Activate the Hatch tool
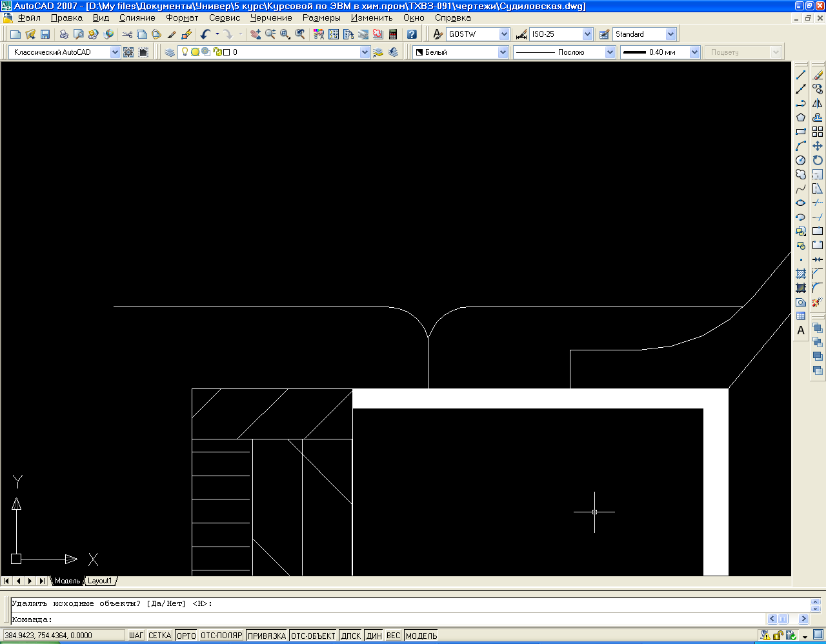 click(801, 274)
